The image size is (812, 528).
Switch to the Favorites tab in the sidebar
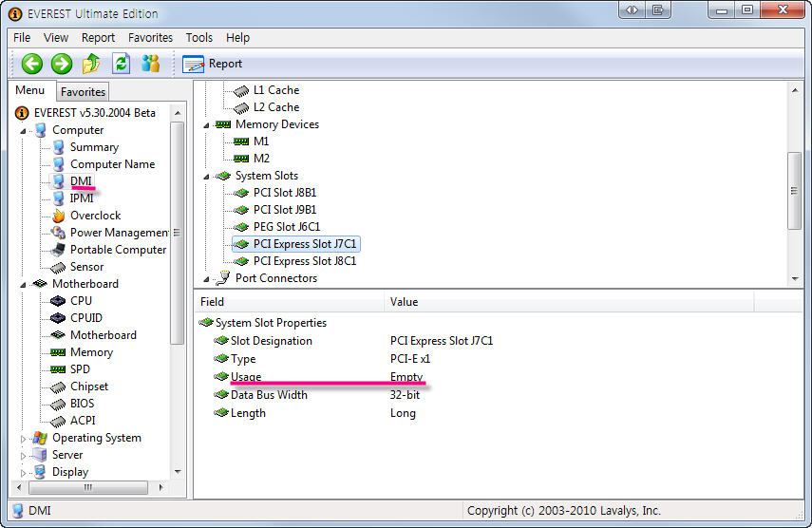click(x=83, y=91)
